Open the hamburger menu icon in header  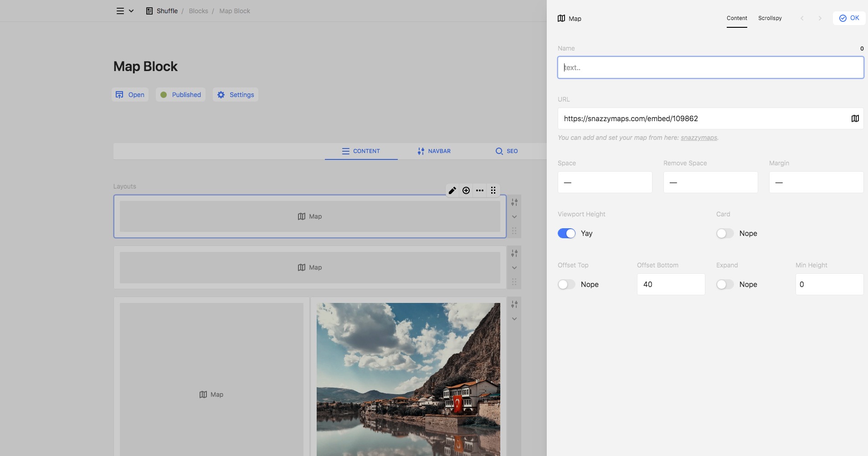[x=120, y=11]
